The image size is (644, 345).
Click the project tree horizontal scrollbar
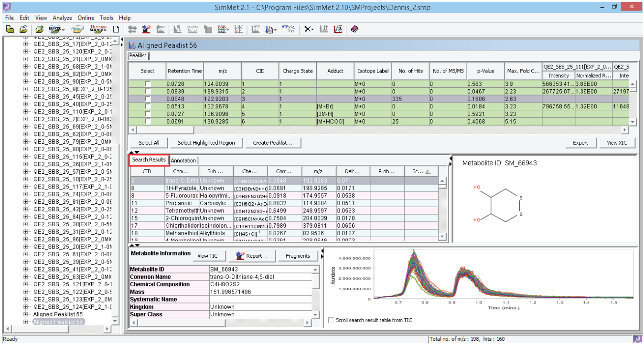(56, 329)
